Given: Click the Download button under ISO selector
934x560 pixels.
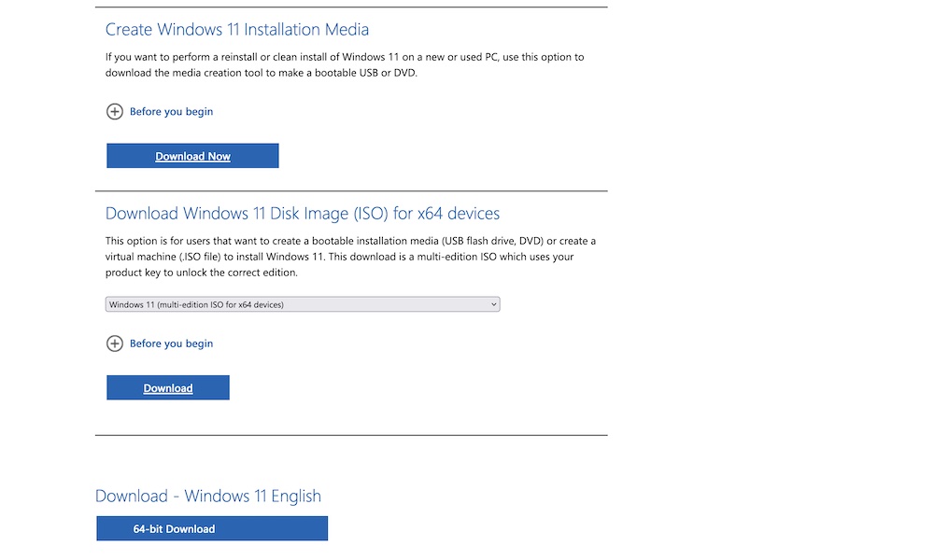Looking at the screenshot, I should coord(168,387).
